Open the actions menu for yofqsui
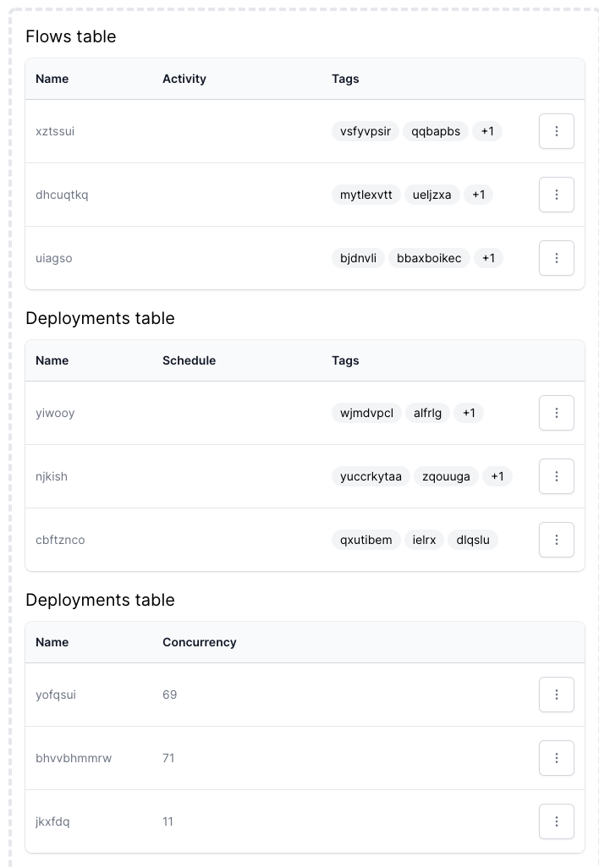Viewport: 599px width, 868px height. [556, 695]
